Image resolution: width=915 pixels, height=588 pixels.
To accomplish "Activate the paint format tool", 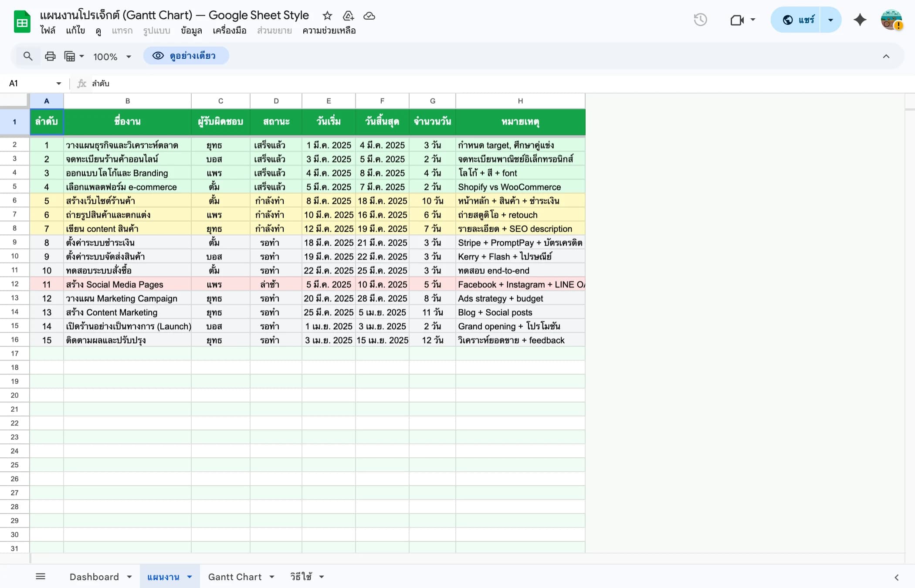I will (x=71, y=56).
